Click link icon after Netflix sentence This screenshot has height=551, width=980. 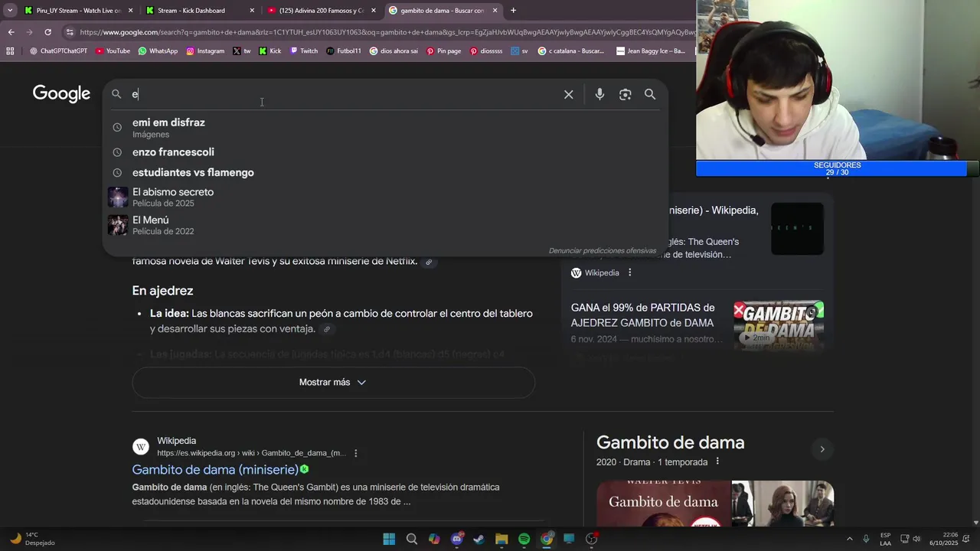[x=429, y=262]
